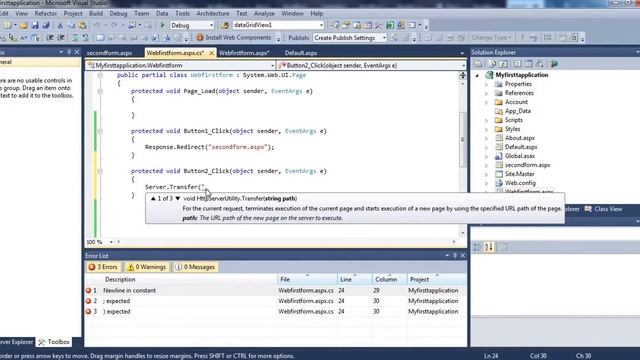Select Global.asax in Solution Explorer
640x360 pixels.
point(520,156)
